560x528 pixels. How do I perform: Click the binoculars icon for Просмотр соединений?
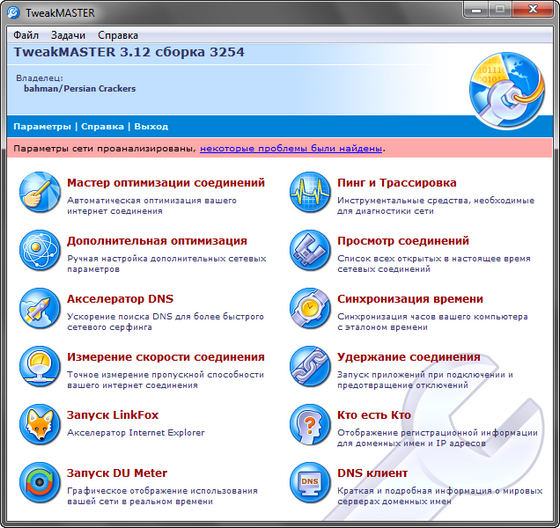pyautogui.click(x=310, y=250)
